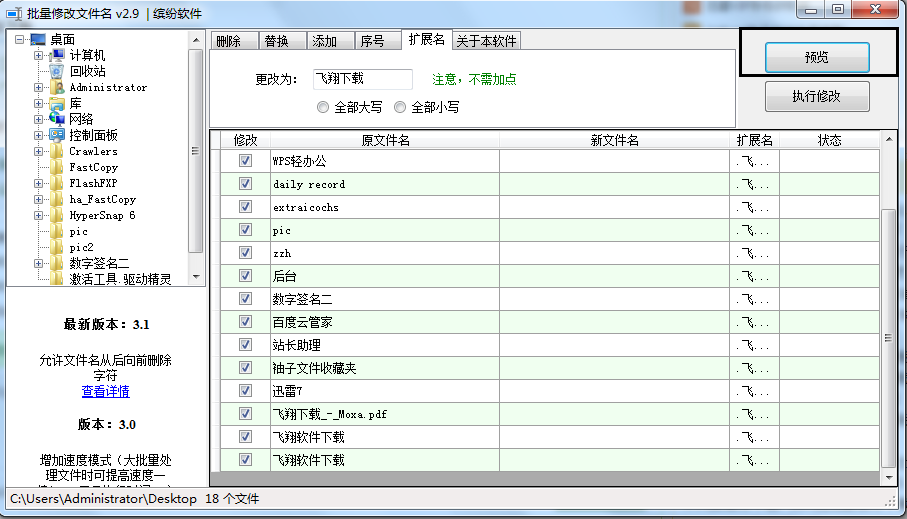The height and width of the screenshot is (519, 907).
Task: Select the 全部大写 radio button
Action: 323,107
